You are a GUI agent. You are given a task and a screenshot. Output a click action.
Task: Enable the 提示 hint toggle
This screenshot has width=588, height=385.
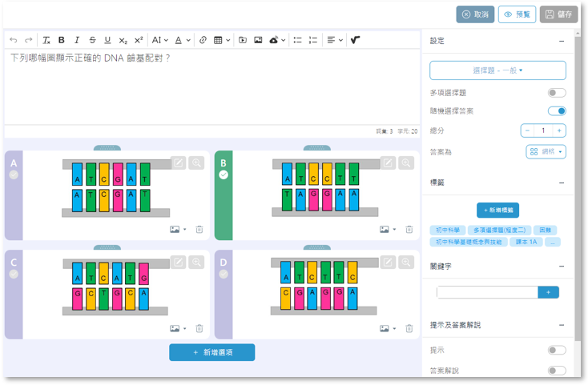pyautogui.click(x=557, y=351)
